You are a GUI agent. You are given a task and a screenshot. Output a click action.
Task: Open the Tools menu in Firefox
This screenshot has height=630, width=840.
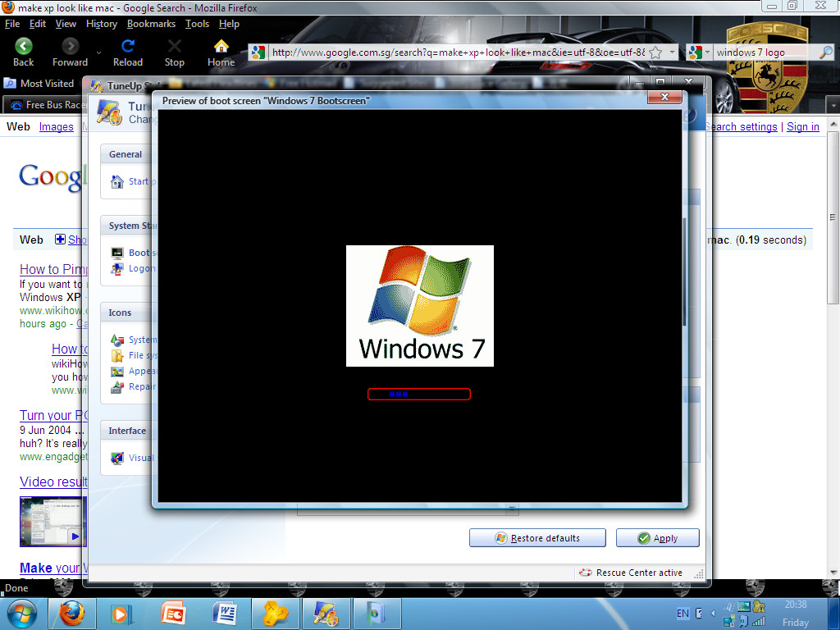197,24
